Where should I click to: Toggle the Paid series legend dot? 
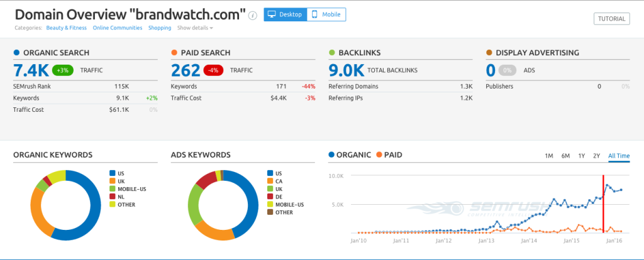379,154
